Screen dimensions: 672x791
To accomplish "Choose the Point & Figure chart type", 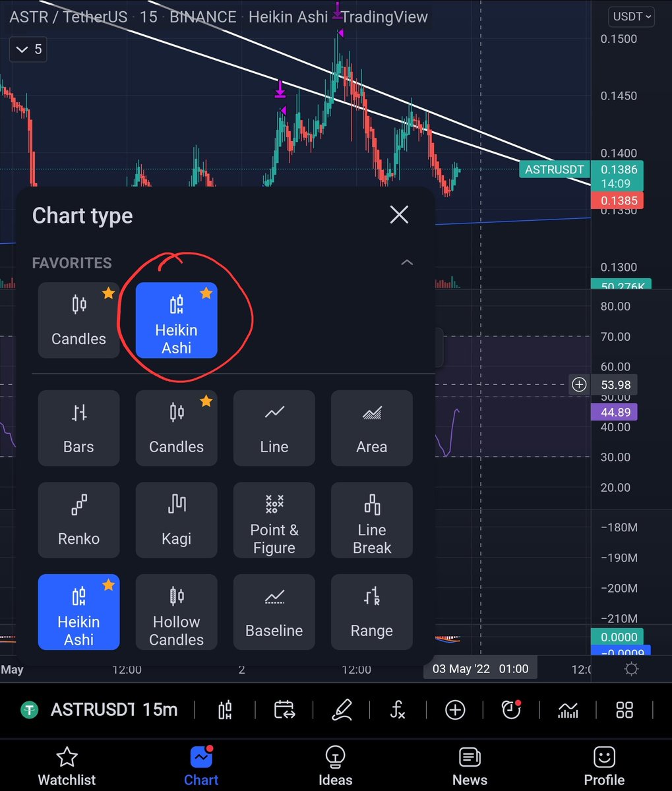I will [274, 520].
